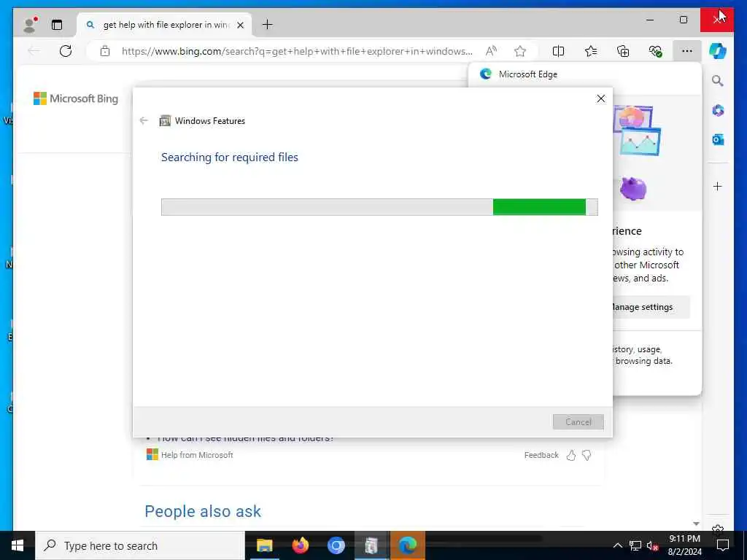Launch Chrome from the taskbar

336,545
